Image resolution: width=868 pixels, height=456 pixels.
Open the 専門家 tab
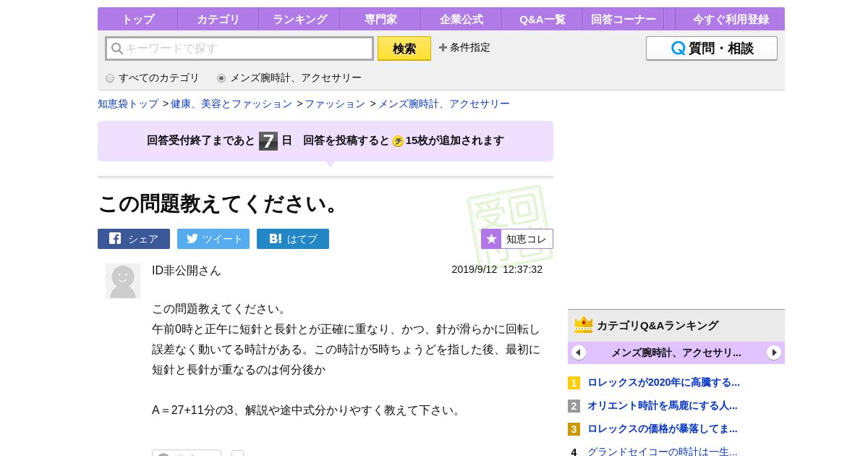click(x=380, y=19)
